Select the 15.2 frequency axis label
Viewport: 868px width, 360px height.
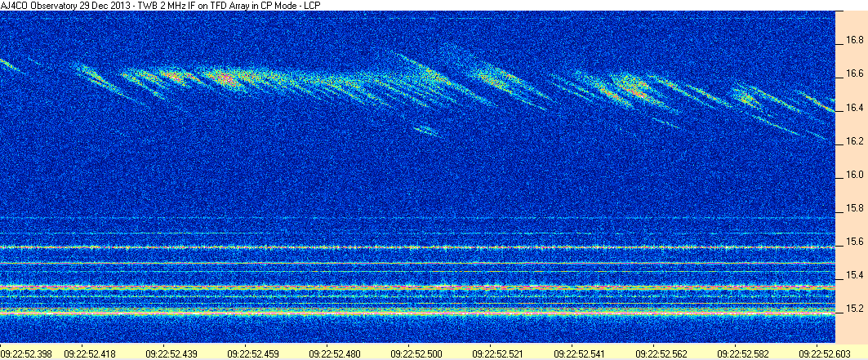(x=855, y=309)
